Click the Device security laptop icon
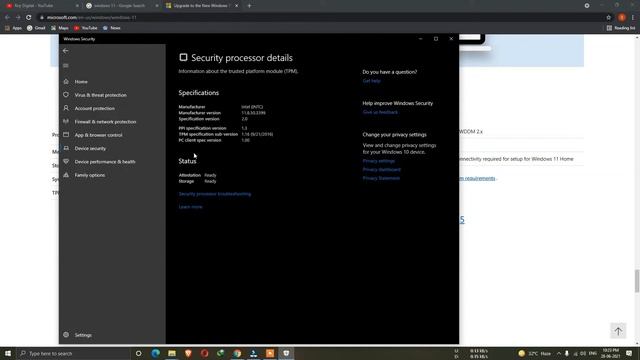 [x=66, y=148]
